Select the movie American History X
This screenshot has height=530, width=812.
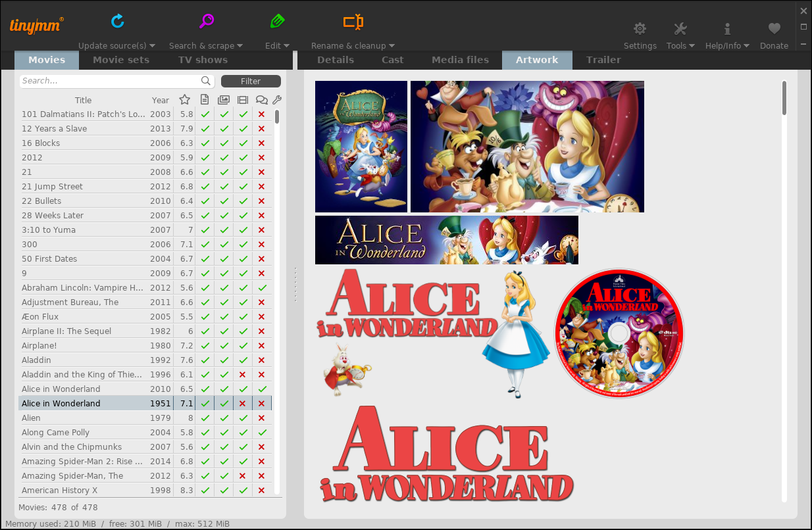145,491
